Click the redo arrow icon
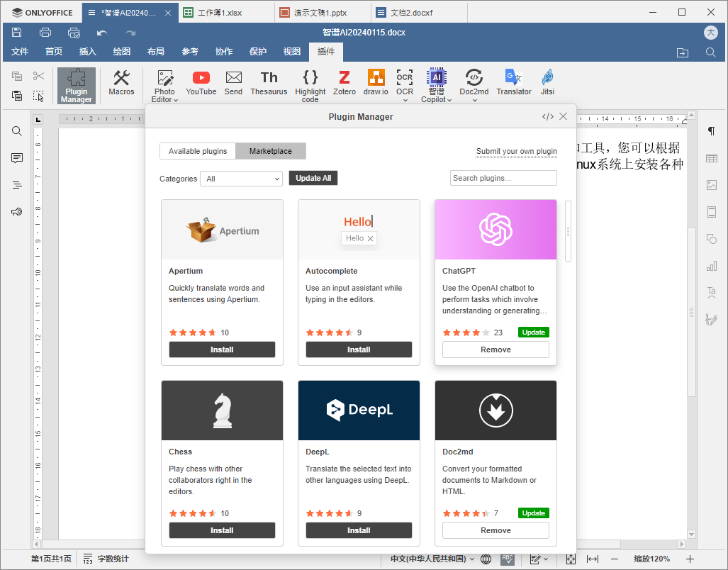The height and width of the screenshot is (570, 728). (x=130, y=33)
